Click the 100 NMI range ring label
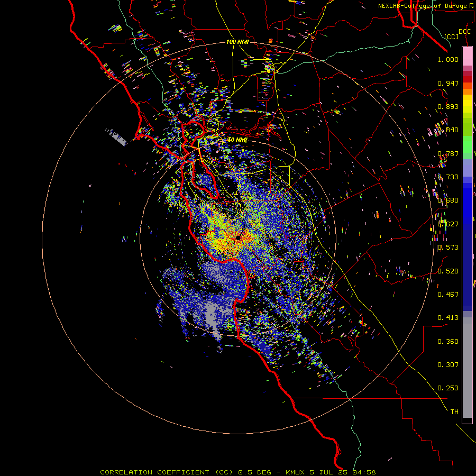Viewport: 476px width, 476px height. [x=237, y=42]
